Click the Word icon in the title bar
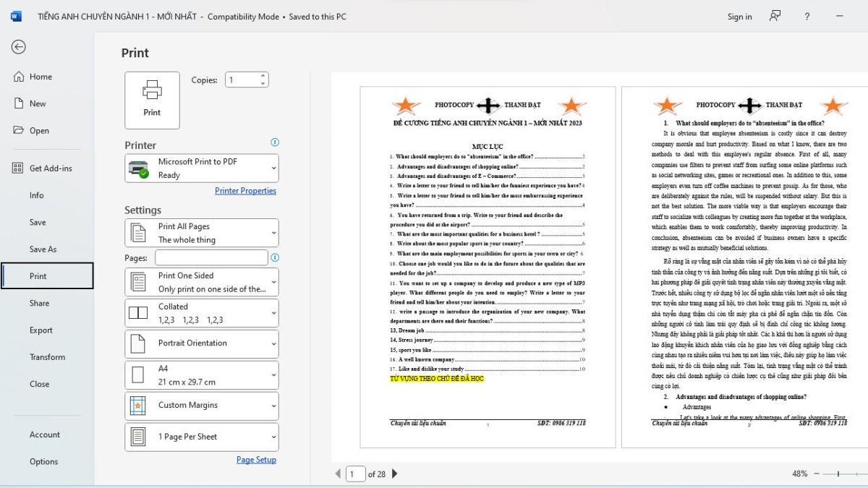This screenshot has height=488, width=868. point(15,15)
